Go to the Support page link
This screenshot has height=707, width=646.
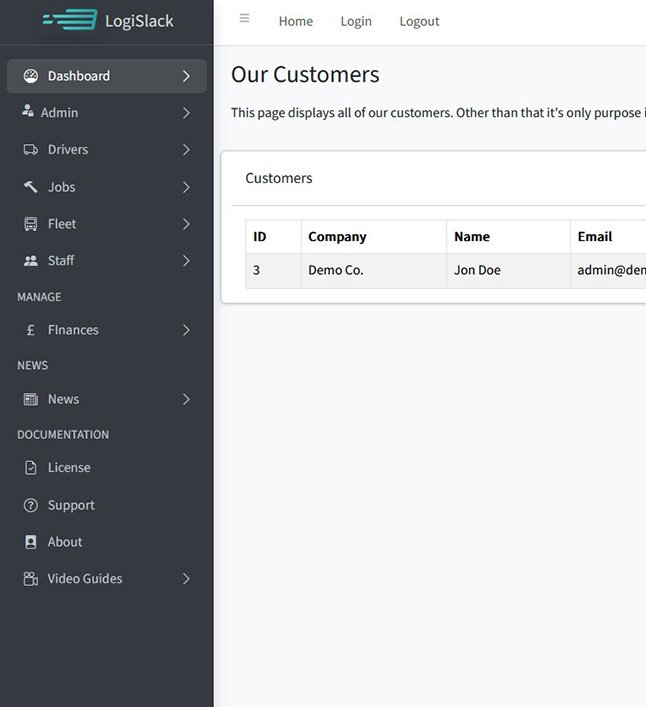click(71, 505)
